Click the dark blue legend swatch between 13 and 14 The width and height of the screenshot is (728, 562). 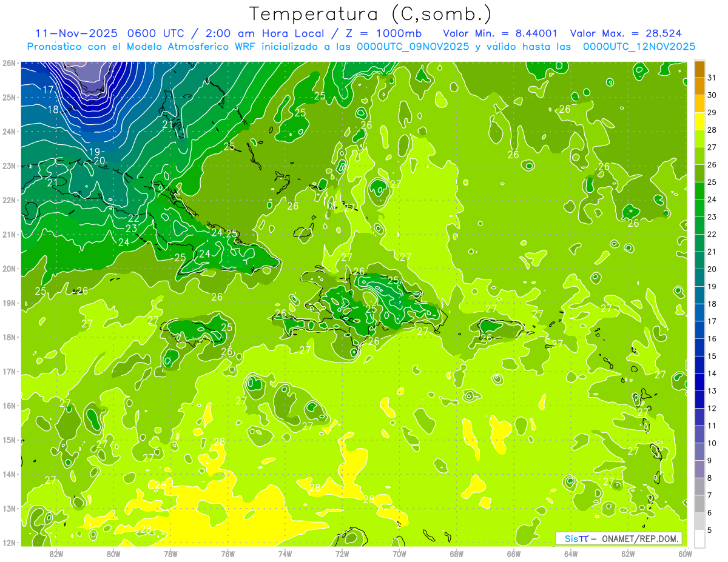699,383
